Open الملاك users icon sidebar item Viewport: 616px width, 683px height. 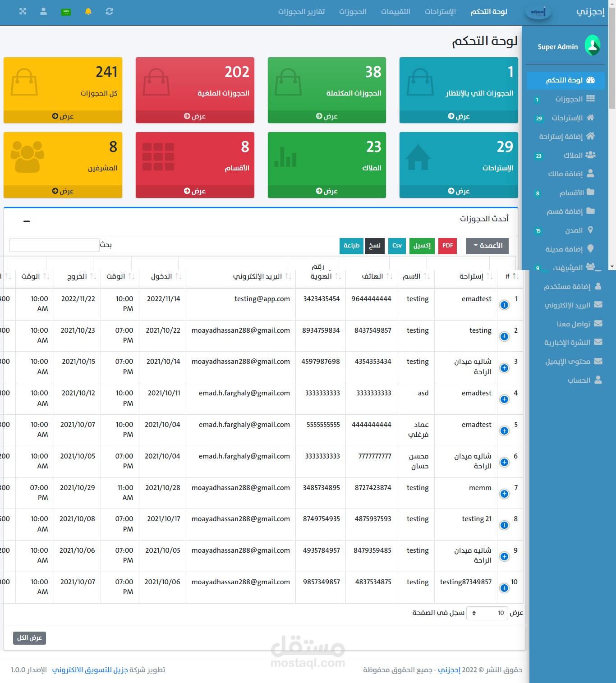pos(565,156)
